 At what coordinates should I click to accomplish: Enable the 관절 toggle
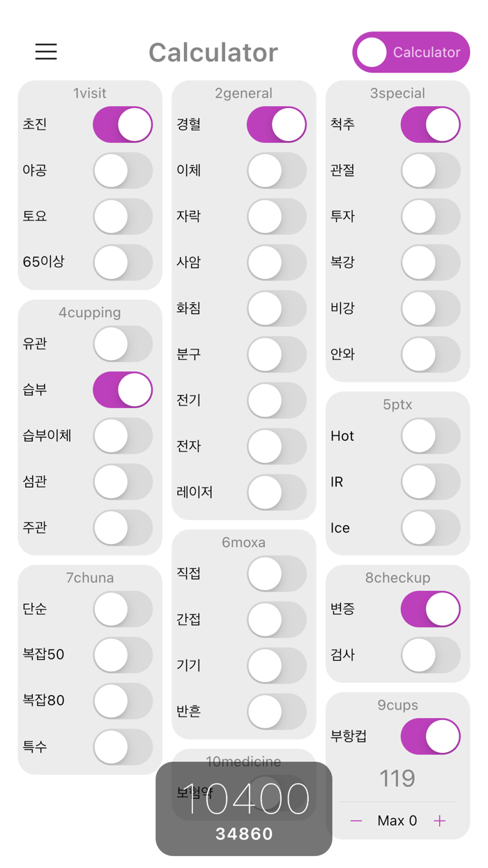coord(430,170)
